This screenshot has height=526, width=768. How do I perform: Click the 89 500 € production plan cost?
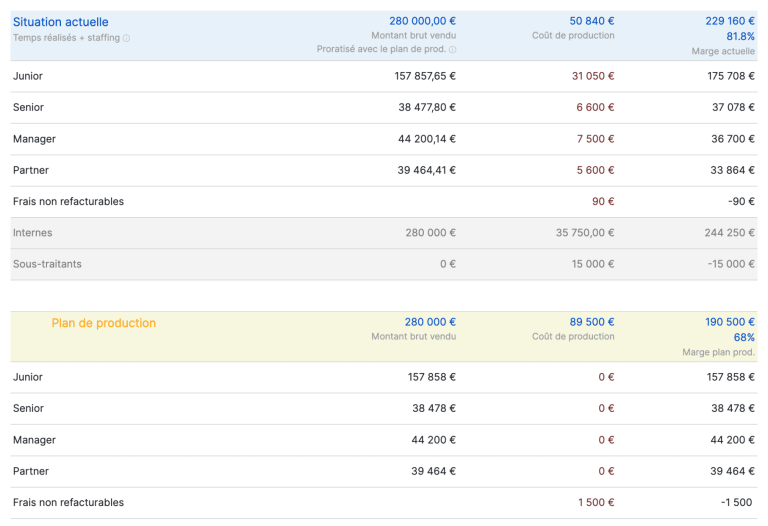[x=592, y=322]
